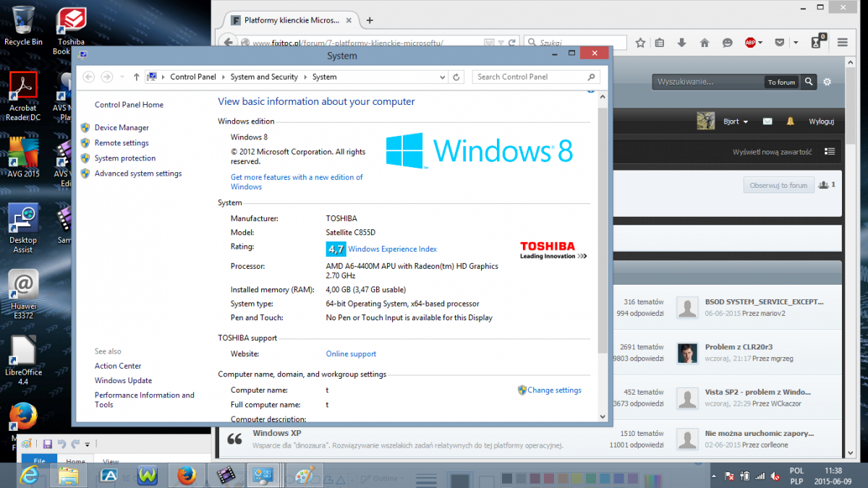This screenshot has width=868, height=488.
Task: Expand chevron after Control Panel breadcrumb
Action: 224,77
